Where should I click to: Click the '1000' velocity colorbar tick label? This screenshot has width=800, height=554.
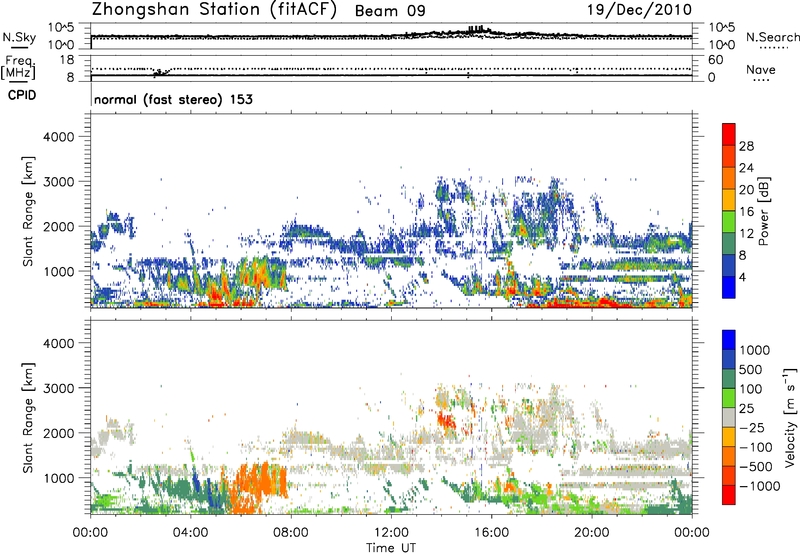[x=755, y=350]
